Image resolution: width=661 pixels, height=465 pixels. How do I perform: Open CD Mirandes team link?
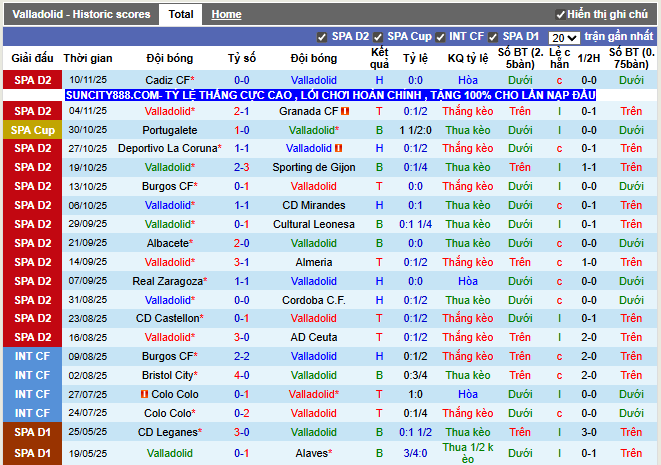click(x=314, y=205)
